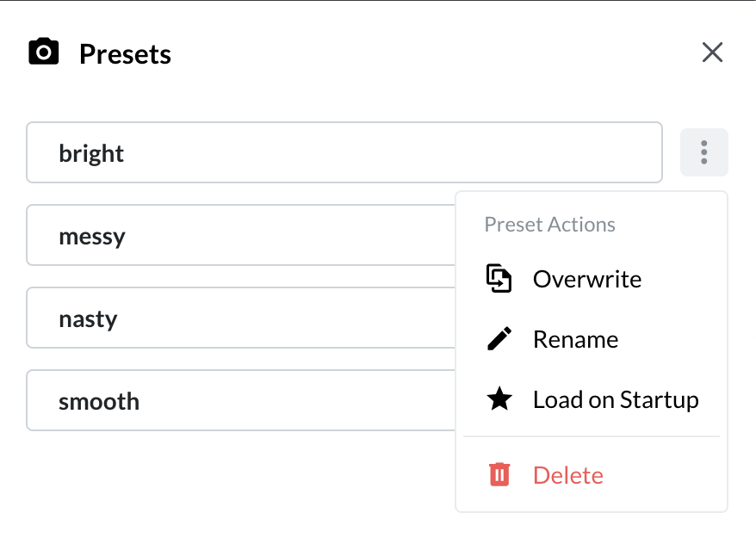
Task: Click the pencil Rename icon
Action: (499, 339)
